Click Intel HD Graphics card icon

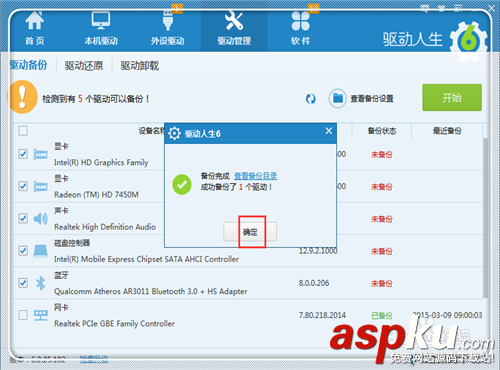click(x=41, y=154)
